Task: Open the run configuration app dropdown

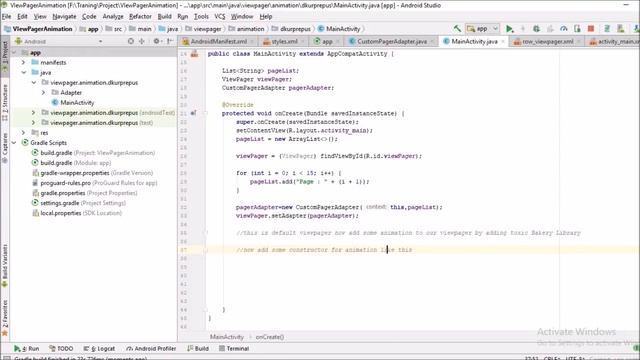Action: tap(482, 29)
